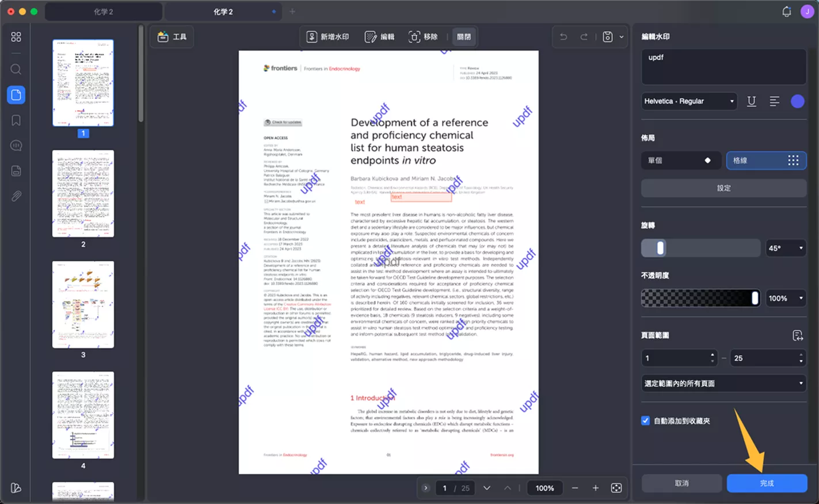Click the redo arrow icon

(x=584, y=37)
